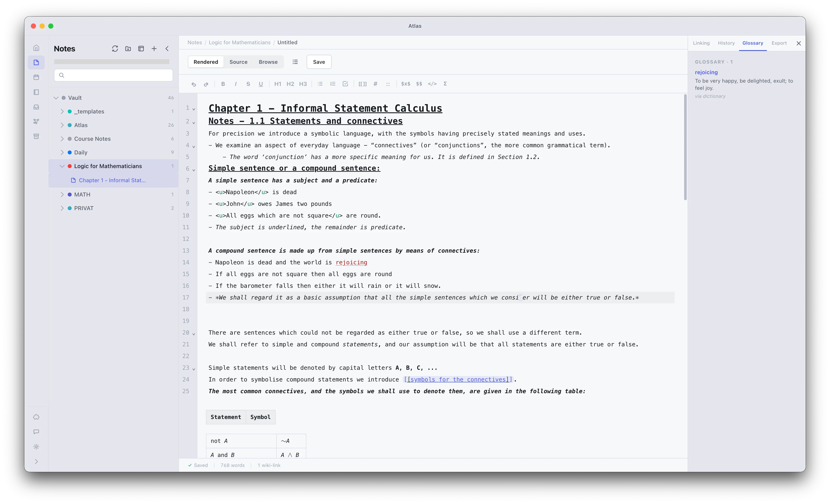
Task: Open the inbox icon in left rail
Action: (36, 107)
